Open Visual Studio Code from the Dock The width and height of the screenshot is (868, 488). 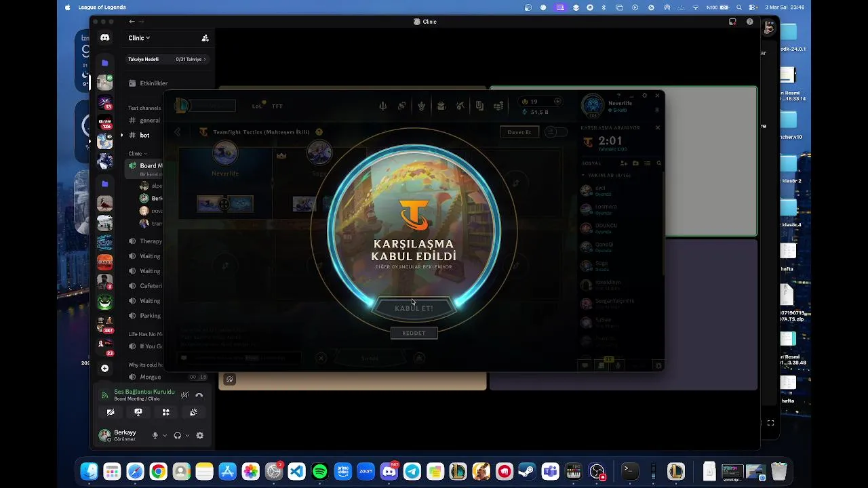[297, 471]
